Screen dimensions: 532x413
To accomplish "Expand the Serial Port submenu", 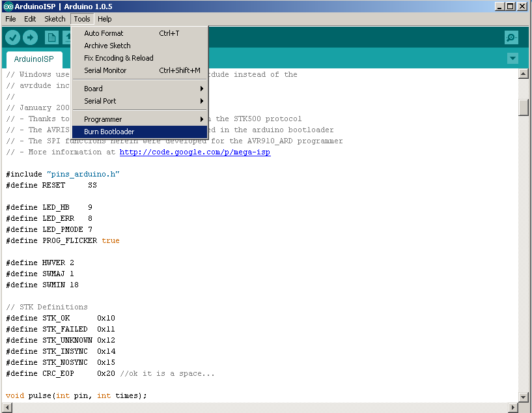I will 139,101.
